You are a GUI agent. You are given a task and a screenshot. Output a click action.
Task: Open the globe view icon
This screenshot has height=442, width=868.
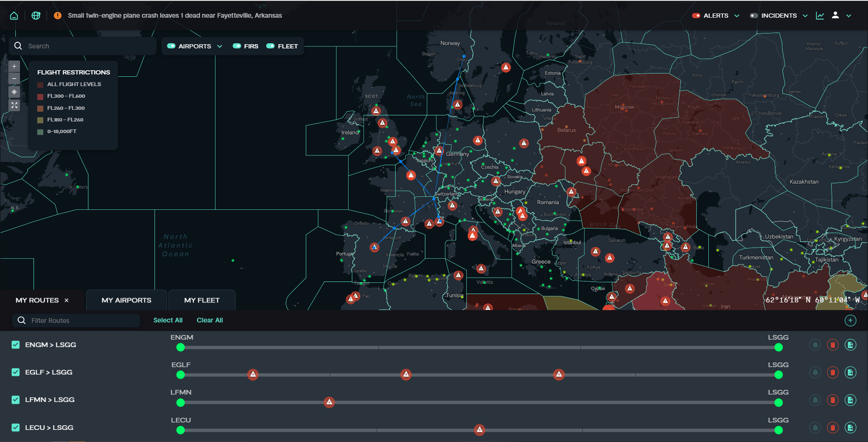[x=36, y=15]
